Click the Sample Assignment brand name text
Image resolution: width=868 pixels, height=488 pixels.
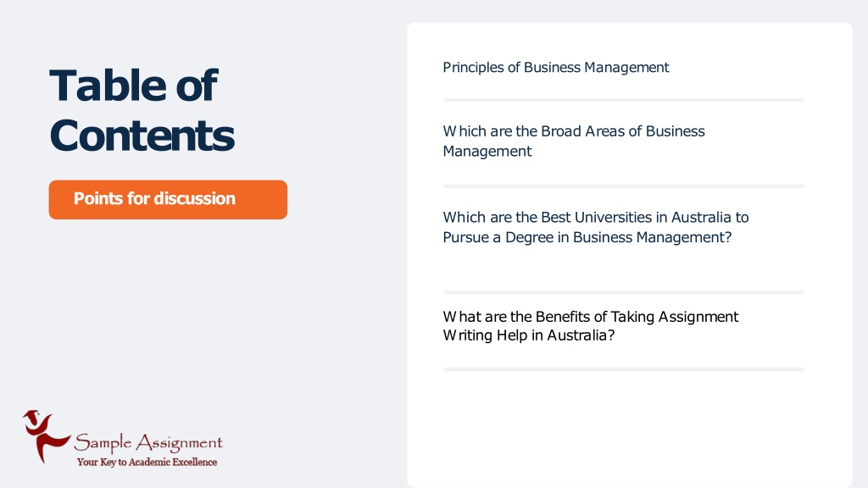tap(148, 442)
